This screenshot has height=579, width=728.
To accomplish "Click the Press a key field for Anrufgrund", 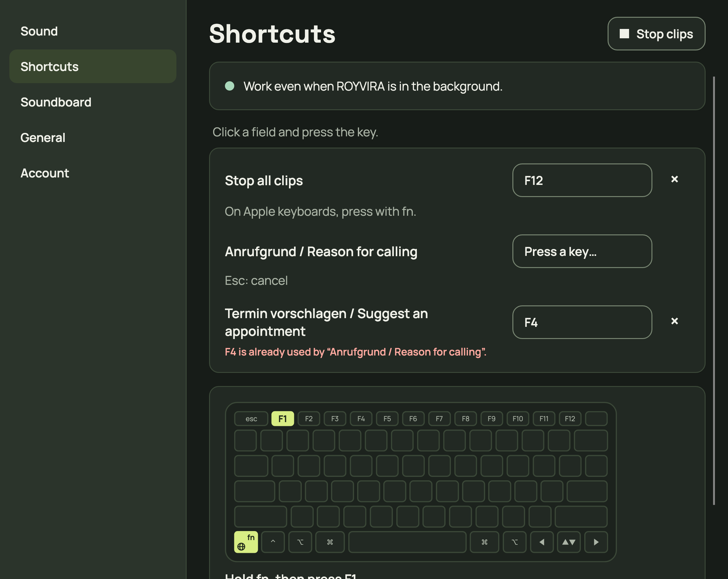I will [582, 251].
